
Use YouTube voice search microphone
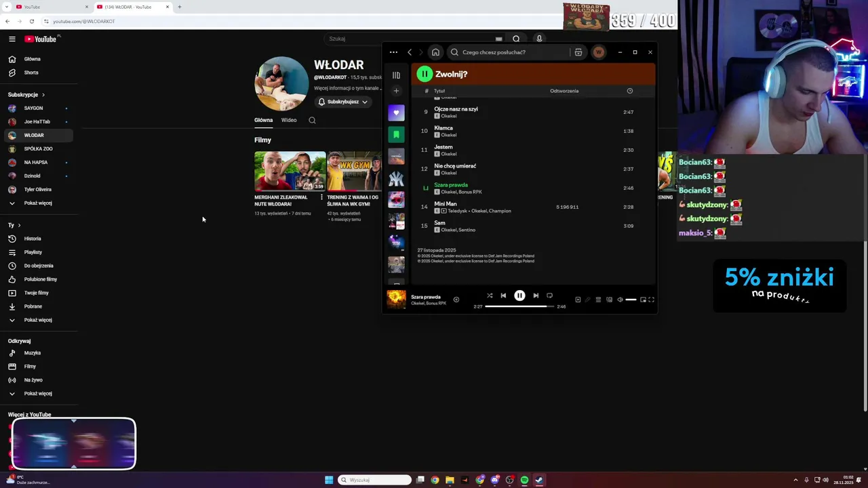(539, 39)
